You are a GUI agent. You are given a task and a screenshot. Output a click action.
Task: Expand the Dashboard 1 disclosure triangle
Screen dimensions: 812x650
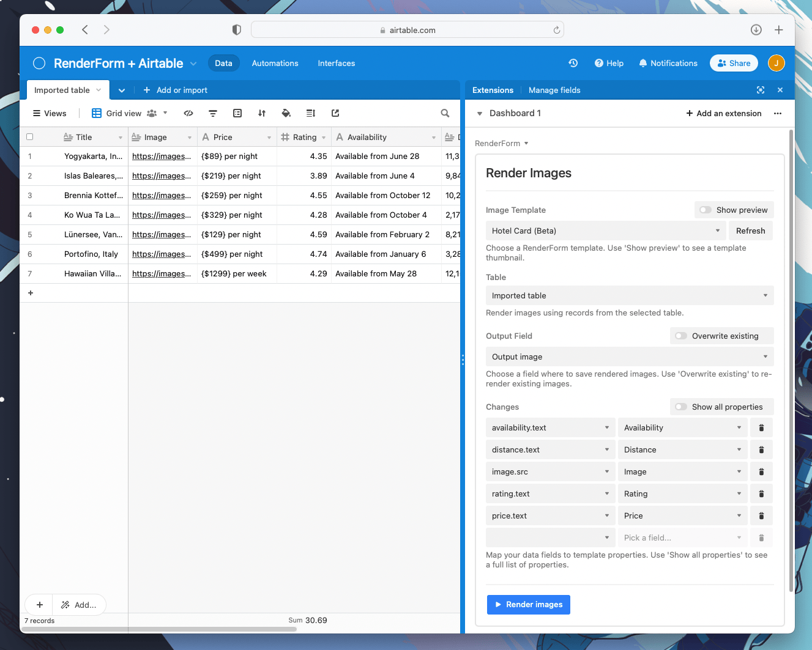point(480,113)
